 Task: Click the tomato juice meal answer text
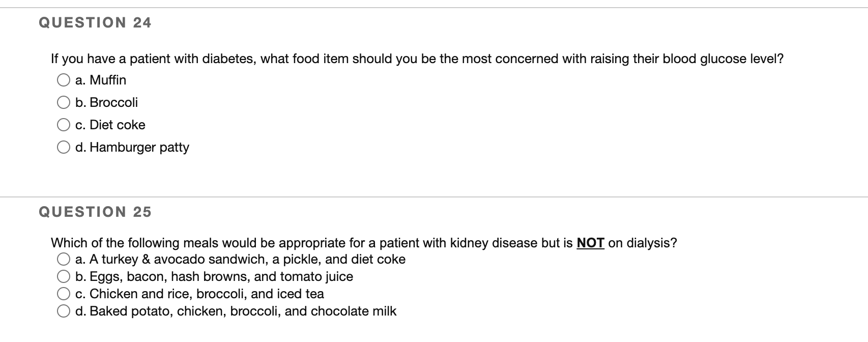tap(214, 276)
